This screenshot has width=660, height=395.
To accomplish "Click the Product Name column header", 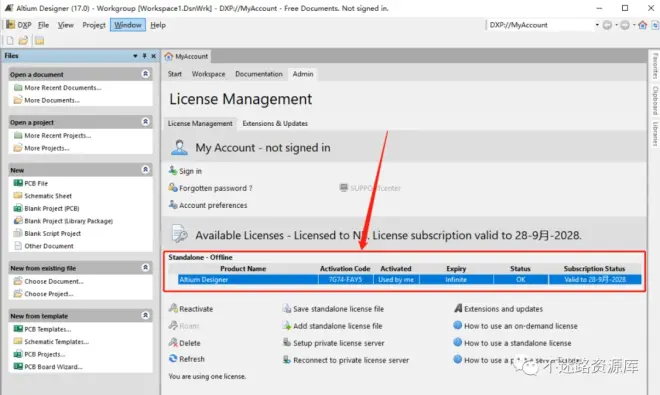I will point(243,268).
